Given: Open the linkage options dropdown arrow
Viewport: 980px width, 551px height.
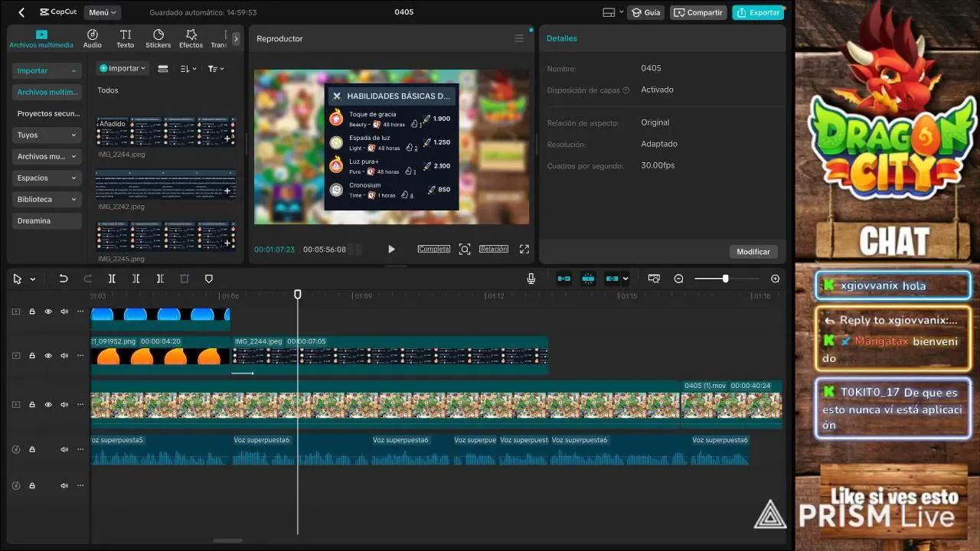Looking at the screenshot, I should (x=626, y=279).
